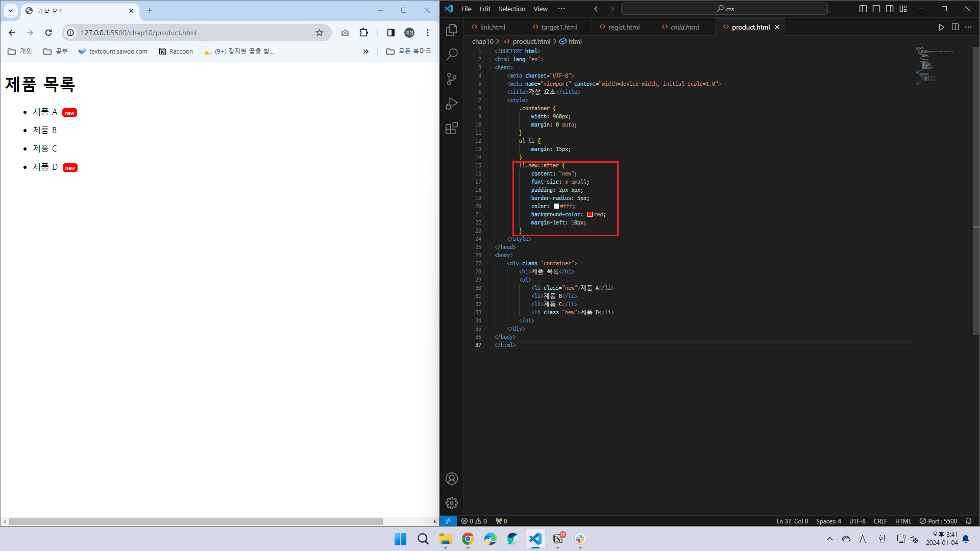Open Chrome extensions puzzle icon

coord(363,33)
